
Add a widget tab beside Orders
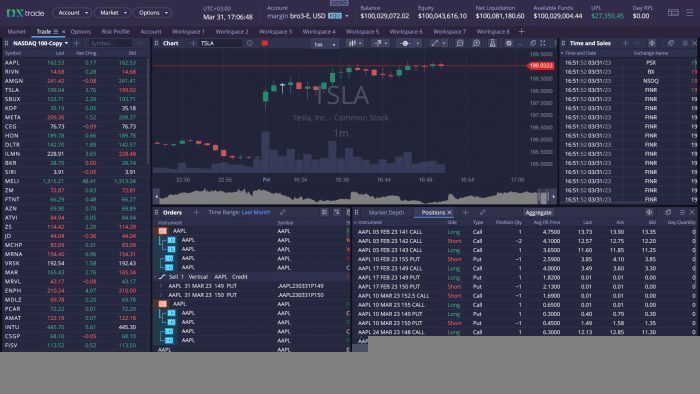pyautogui.click(x=196, y=212)
